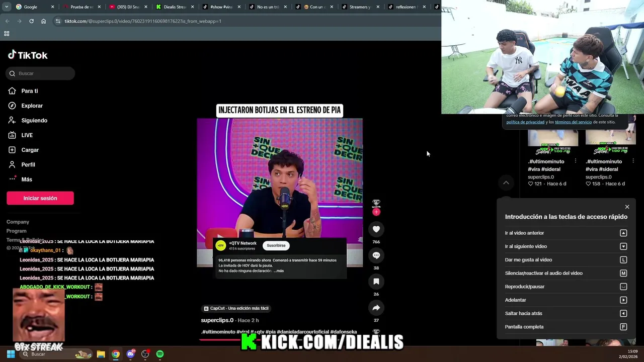This screenshot has width=644, height=362.
Task: Click the up-arrow key for previous video
Action: tap(623, 233)
